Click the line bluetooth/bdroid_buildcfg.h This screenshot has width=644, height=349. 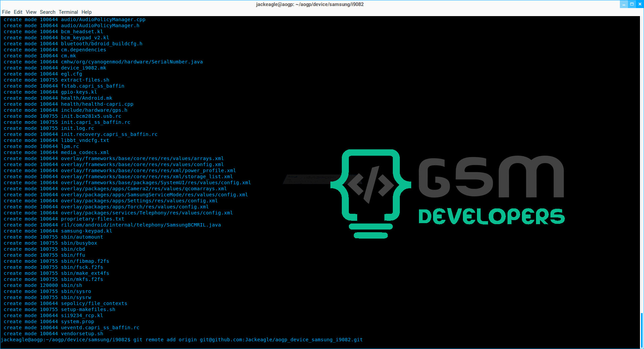(x=73, y=44)
